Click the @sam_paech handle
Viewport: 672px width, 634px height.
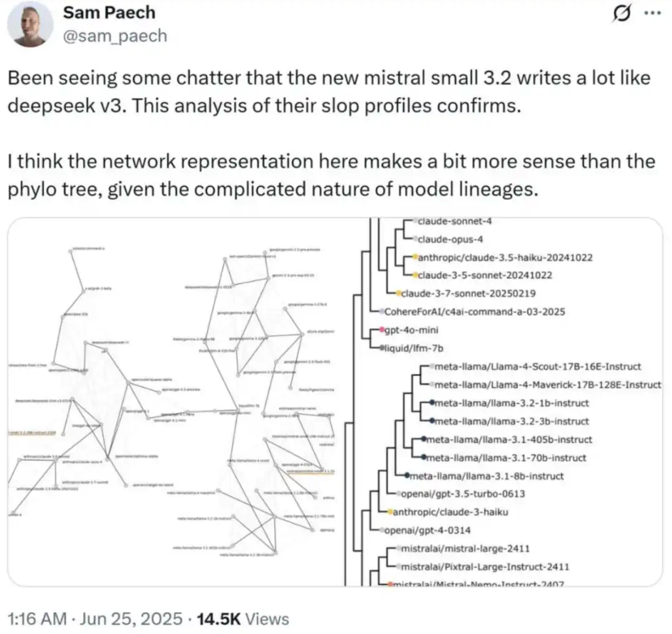click(x=115, y=36)
